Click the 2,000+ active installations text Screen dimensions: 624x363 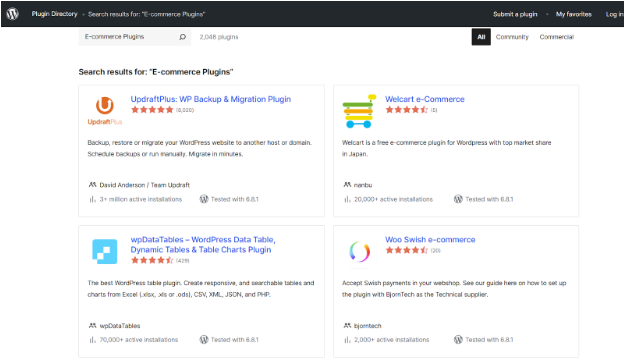point(392,340)
